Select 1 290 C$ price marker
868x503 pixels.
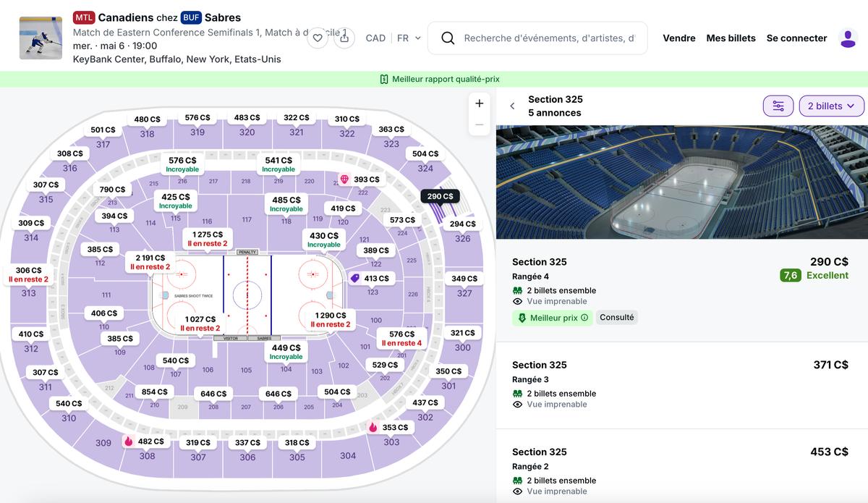[x=331, y=320]
